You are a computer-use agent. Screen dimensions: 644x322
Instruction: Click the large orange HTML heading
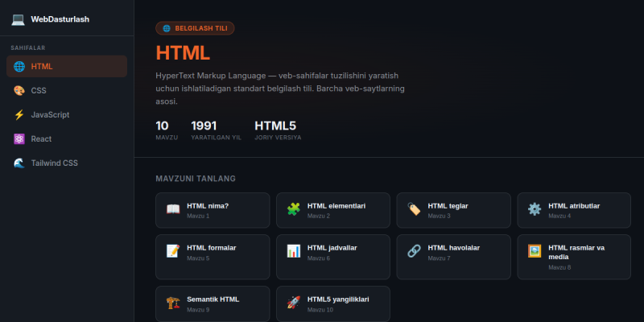pos(183,52)
